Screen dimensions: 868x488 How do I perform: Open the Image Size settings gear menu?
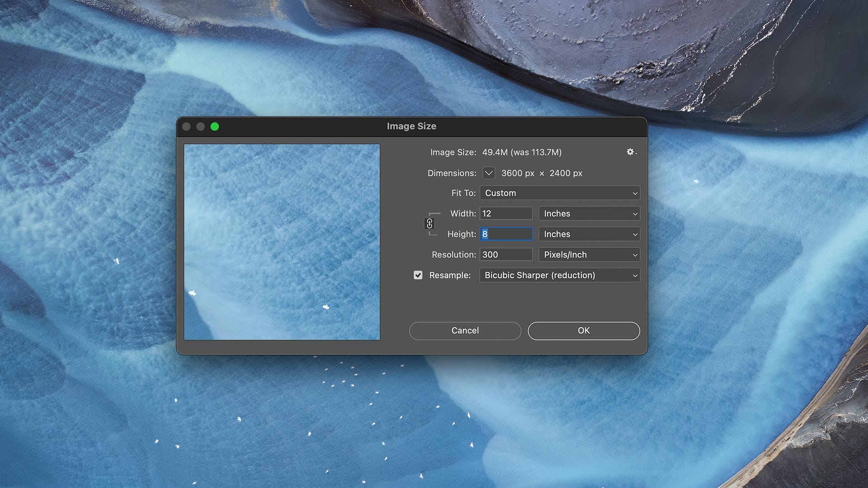[630, 152]
